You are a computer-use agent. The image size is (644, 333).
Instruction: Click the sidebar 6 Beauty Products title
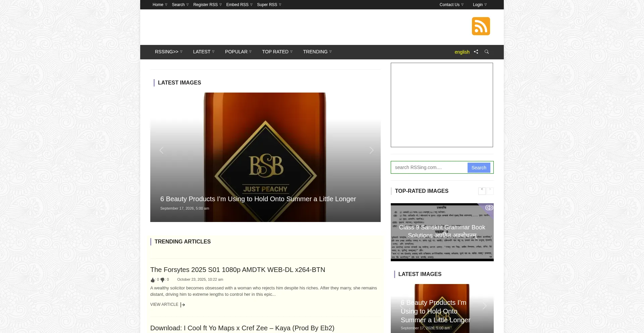pyautogui.click(x=435, y=311)
